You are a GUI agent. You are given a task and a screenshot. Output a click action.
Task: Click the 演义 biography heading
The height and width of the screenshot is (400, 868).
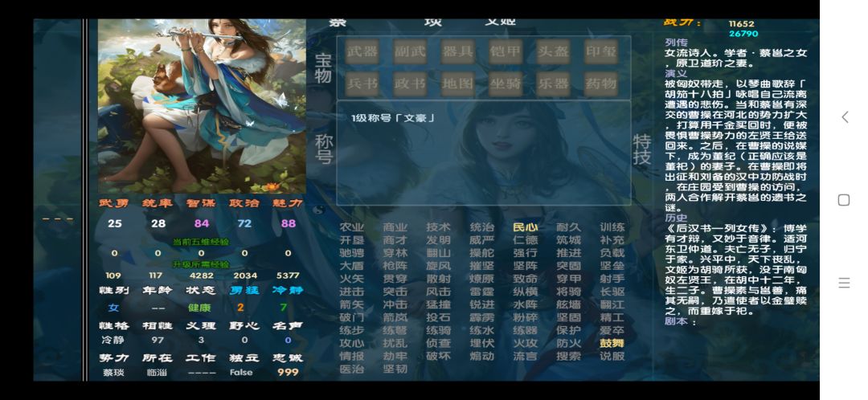[676, 73]
